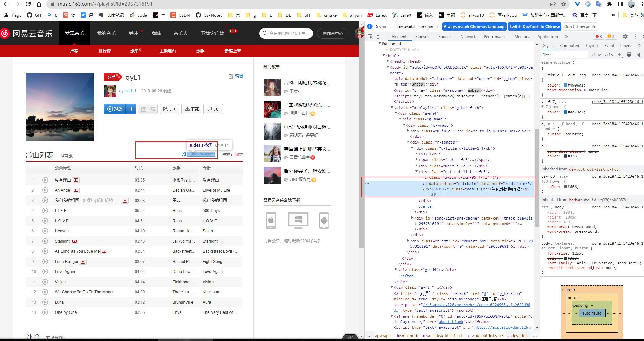
Task: Focus the Styles Filter input
Action: click(x=565, y=55)
